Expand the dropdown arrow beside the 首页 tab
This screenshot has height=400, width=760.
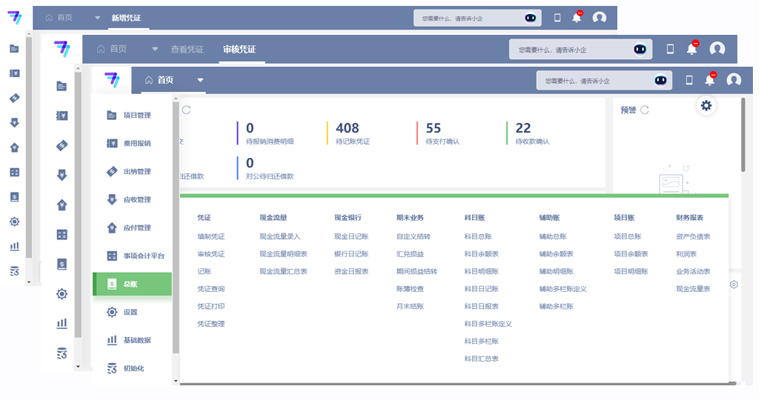(200, 80)
